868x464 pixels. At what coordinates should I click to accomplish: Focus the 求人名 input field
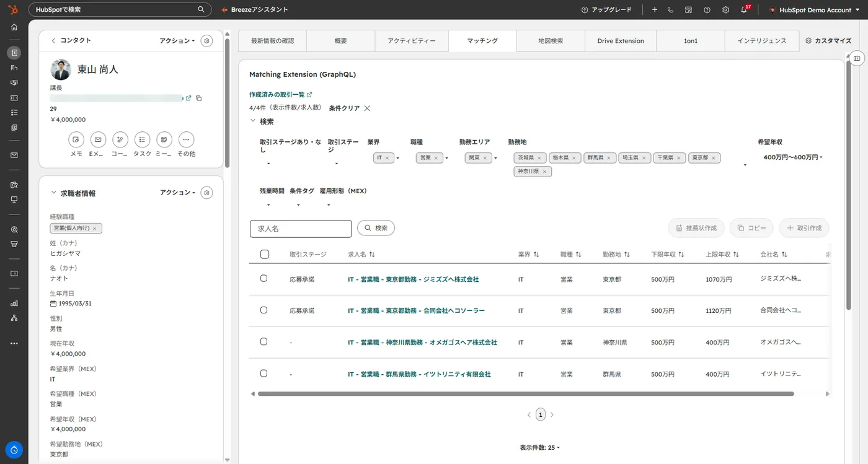click(301, 229)
